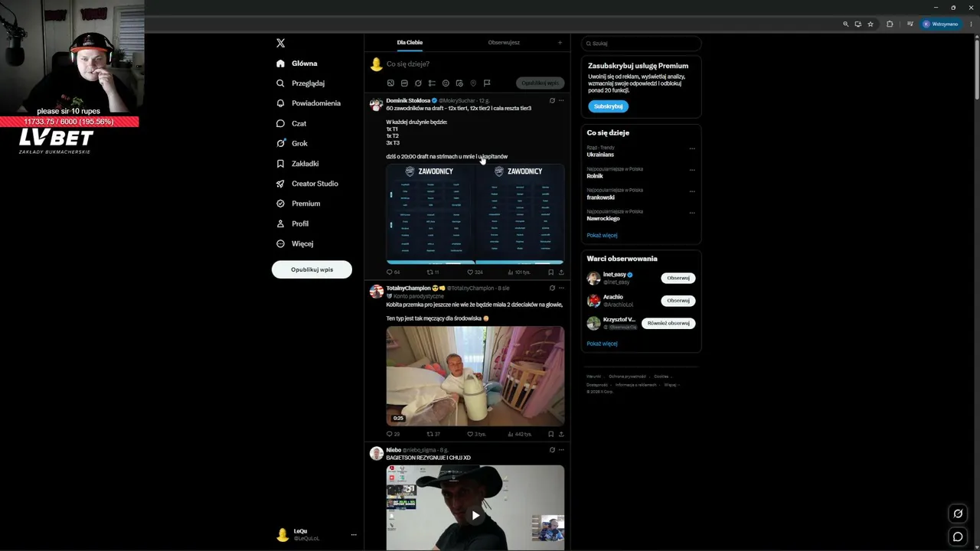Switch to the Obserwujesz tab

(504, 43)
